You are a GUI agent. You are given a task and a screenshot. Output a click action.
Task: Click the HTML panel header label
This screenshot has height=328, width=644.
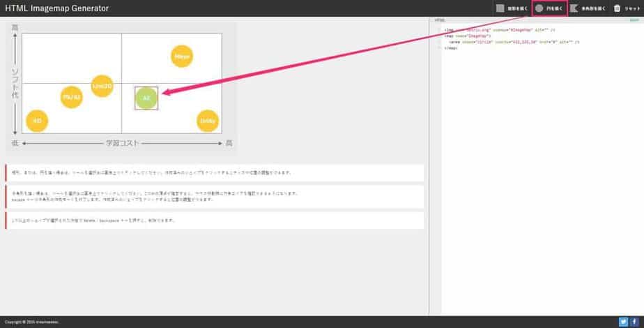coord(440,20)
